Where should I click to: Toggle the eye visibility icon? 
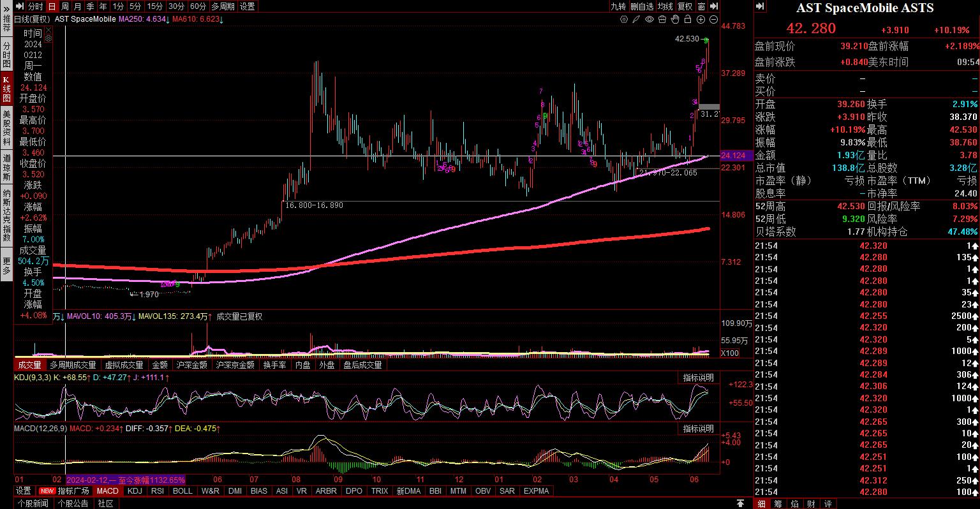650,19
